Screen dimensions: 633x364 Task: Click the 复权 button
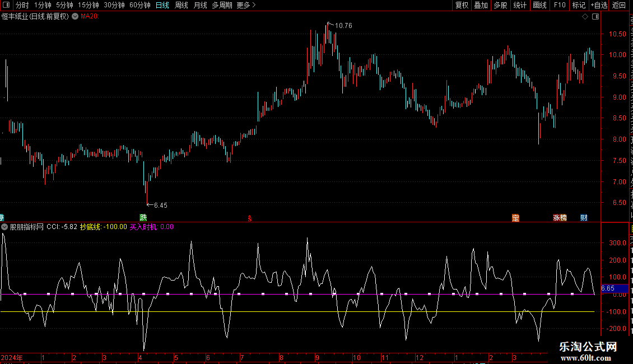[462, 5]
